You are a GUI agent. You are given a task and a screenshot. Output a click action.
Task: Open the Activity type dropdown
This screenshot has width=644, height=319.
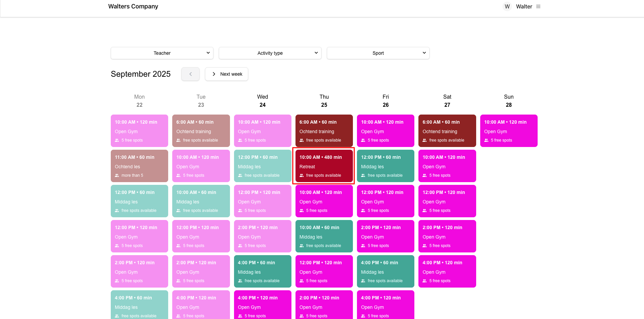[x=270, y=53]
